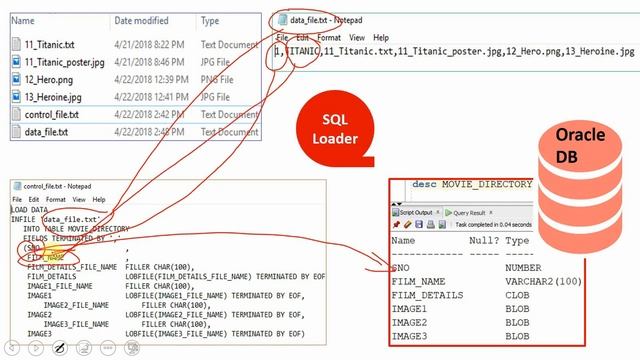Open Edit menu in data_file.txt Notepad
The width and height of the screenshot is (640, 360).
coord(302,38)
